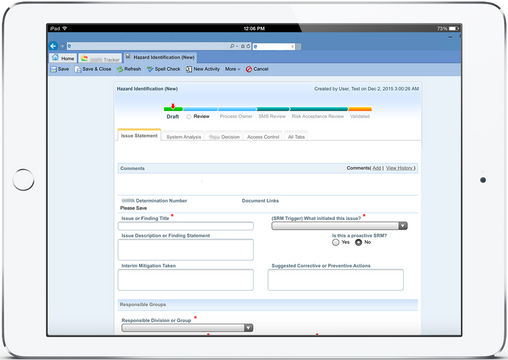This screenshot has height=360, width=508.
Task: Cancel the form using red icon
Action: [x=249, y=69]
